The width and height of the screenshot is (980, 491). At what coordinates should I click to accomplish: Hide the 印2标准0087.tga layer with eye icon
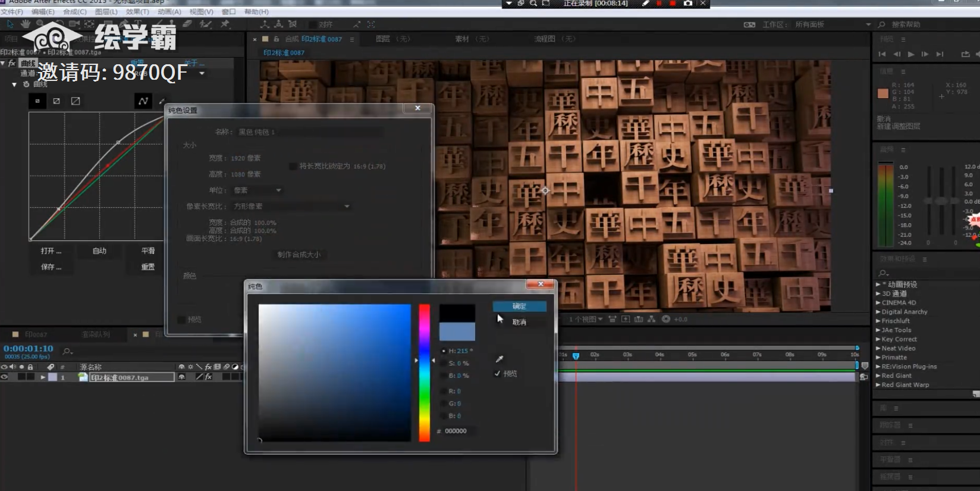coord(5,377)
